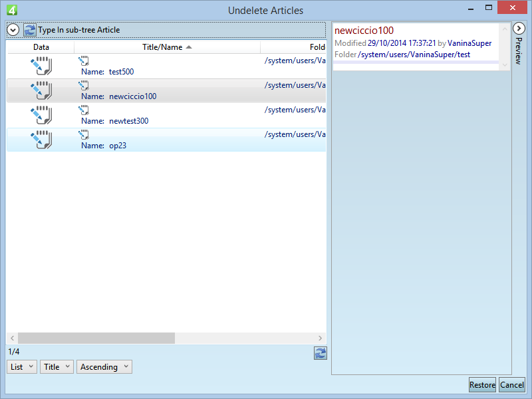Click the large article icon in newciccio100 row
The width and height of the screenshot is (532, 399).
pos(41,90)
